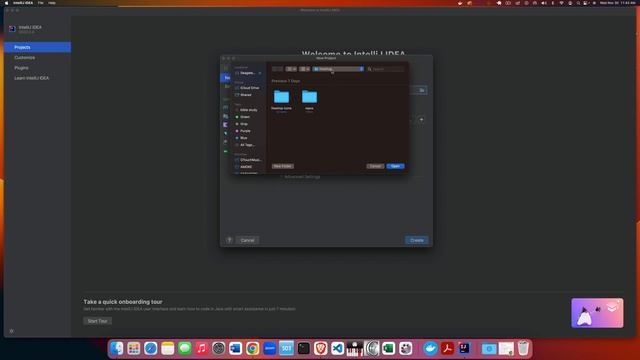Screen dimensions: 640x360
Task: Open Notes from the Dock
Action: (168, 348)
